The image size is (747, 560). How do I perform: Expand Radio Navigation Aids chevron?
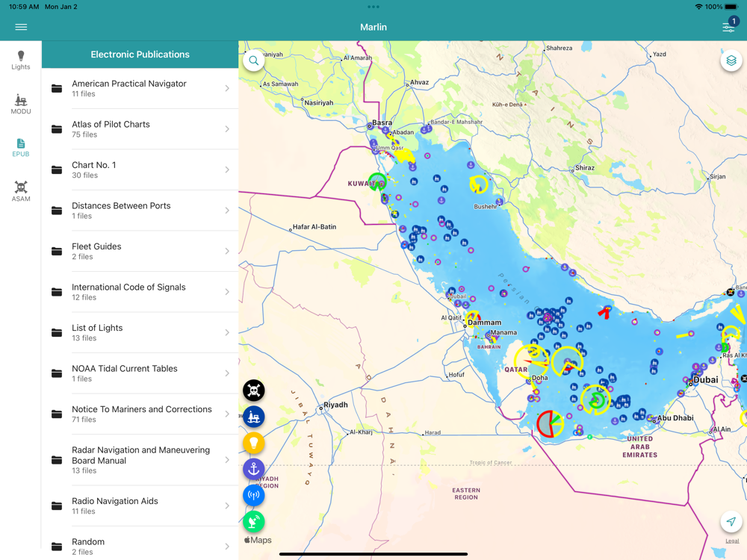(x=227, y=505)
